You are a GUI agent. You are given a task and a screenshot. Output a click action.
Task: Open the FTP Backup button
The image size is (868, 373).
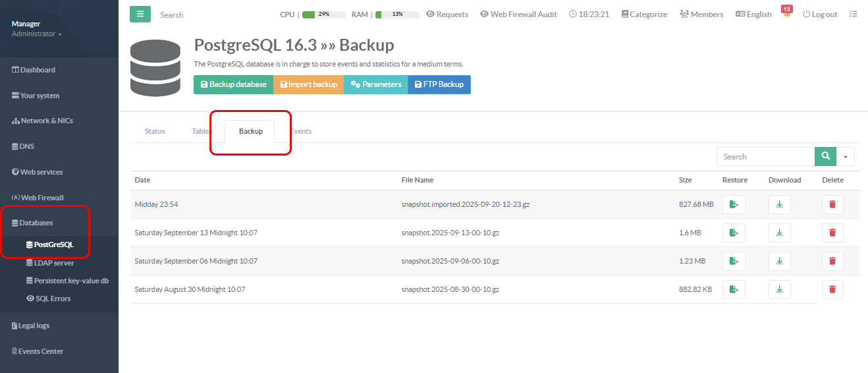[x=439, y=85]
